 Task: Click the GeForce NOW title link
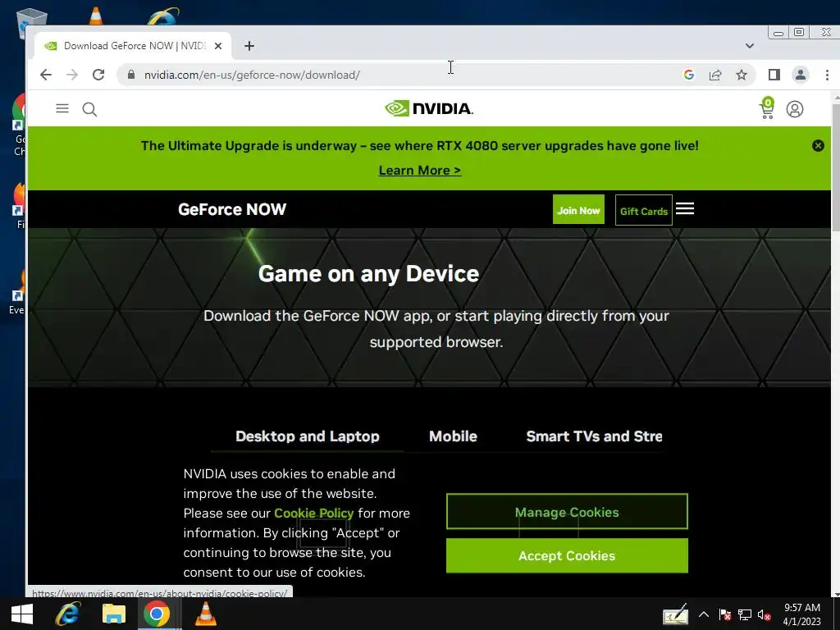point(232,209)
